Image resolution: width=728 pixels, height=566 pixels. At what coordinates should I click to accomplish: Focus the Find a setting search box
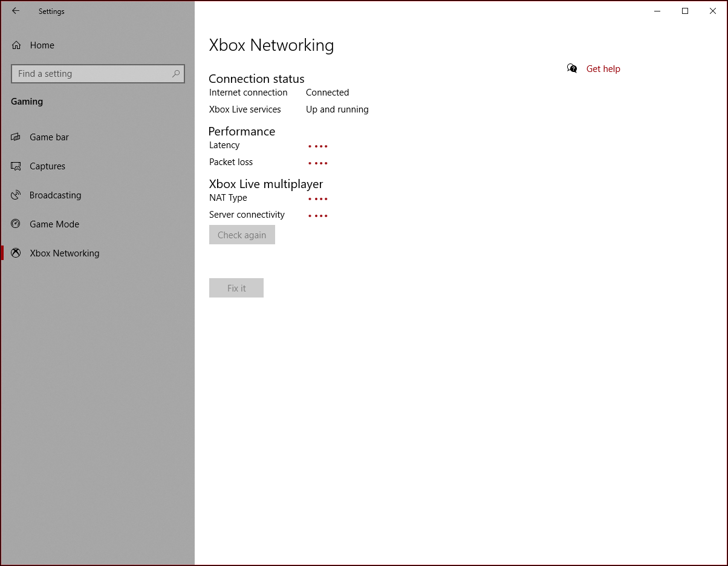[x=91, y=74]
